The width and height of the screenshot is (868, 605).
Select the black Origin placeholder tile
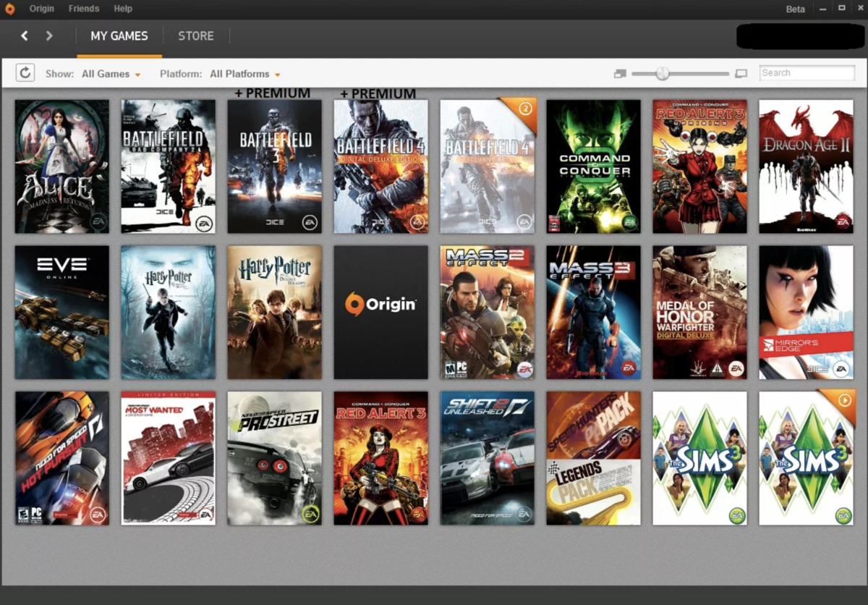click(381, 313)
